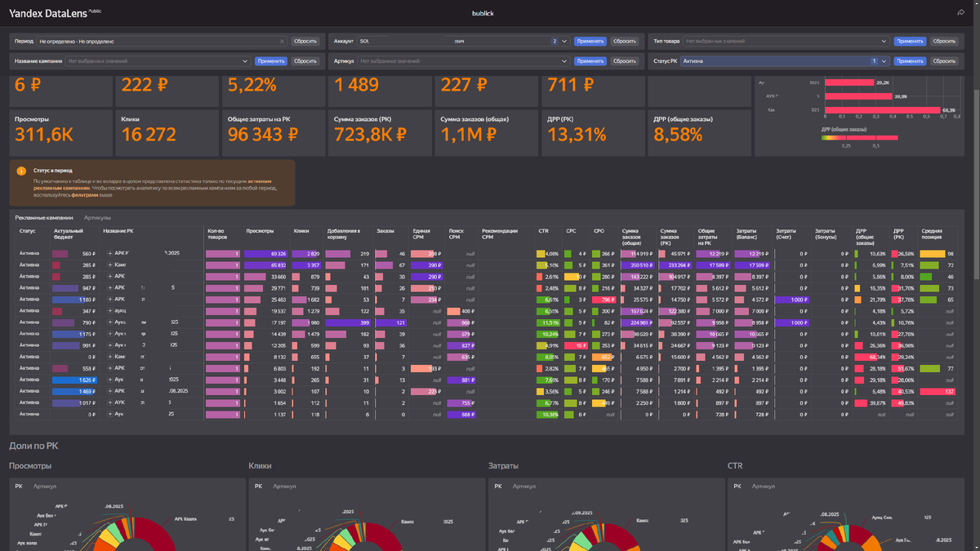This screenshot has height=551, width=980.
Task: Select the Рекламные кампании table tab
Action: 46,218
